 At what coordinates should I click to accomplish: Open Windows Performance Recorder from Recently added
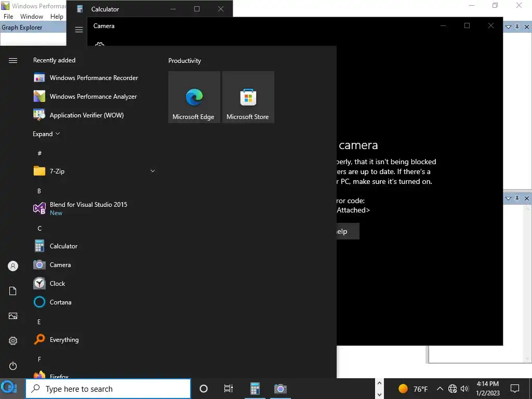tap(94, 78)
